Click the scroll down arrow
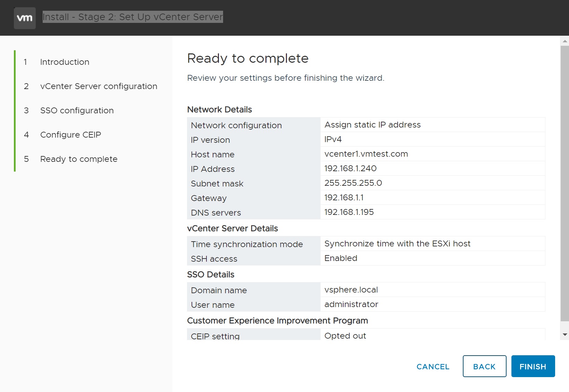 (x=565, y=334)
